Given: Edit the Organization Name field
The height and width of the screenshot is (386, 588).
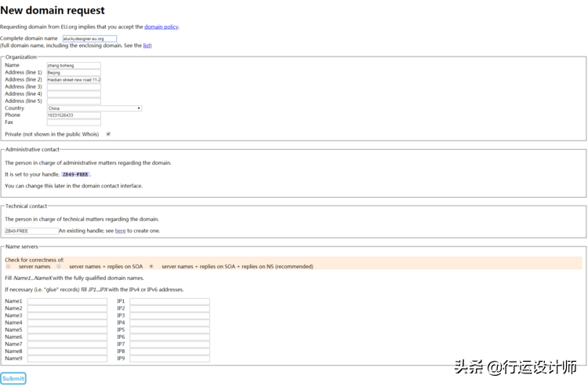Looking at the screenshot, I should (74, 65).
